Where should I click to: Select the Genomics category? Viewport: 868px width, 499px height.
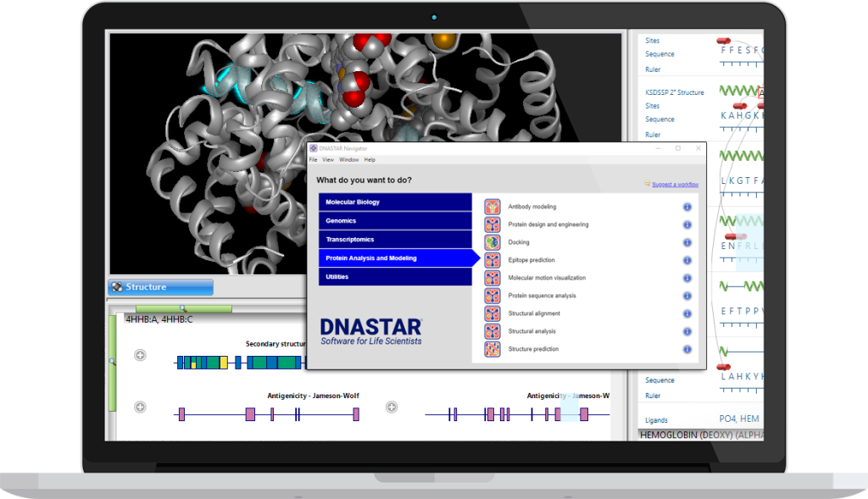click(395, 221)
